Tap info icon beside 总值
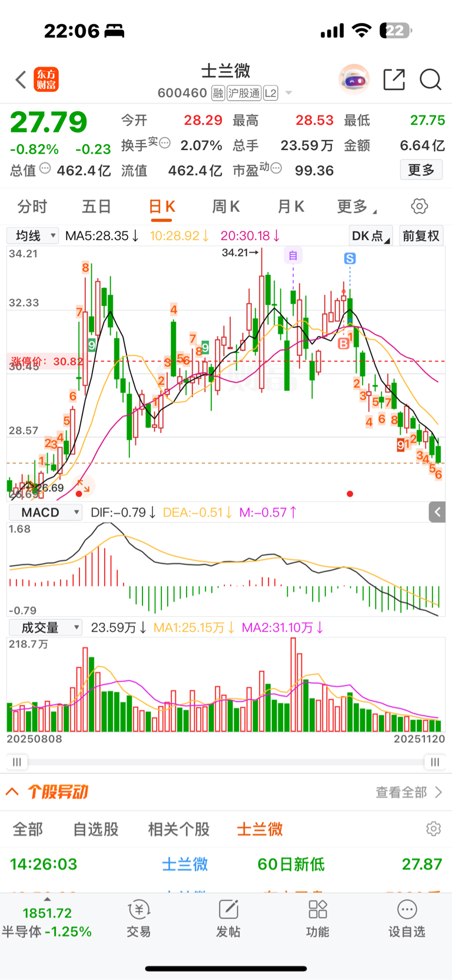Screen dimensions: 452x980 (45, 168)
